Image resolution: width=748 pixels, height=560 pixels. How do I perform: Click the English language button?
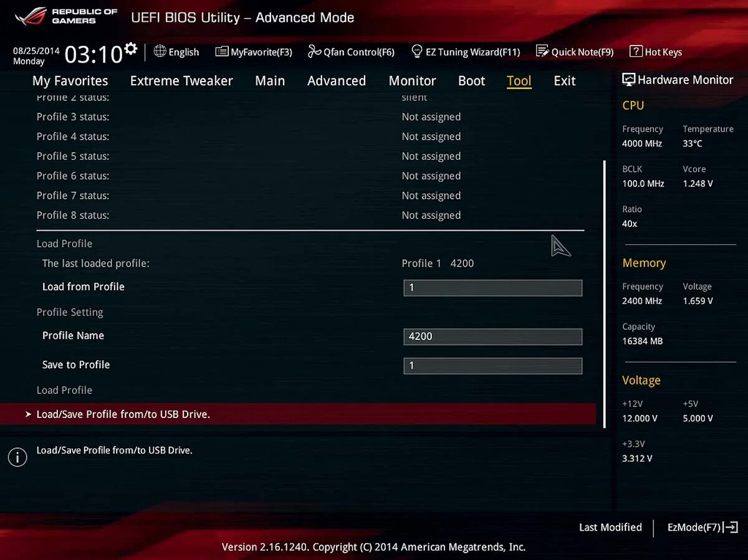point(176,52)
